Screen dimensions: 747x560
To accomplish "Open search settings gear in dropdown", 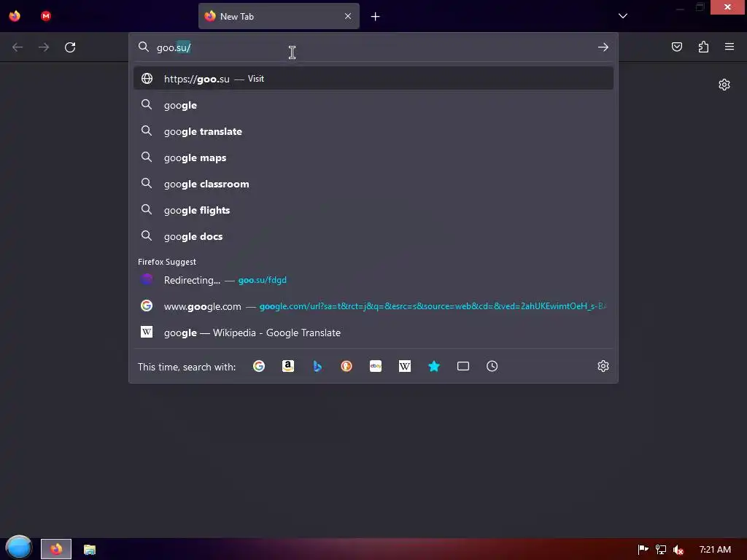I will (603, 366).
